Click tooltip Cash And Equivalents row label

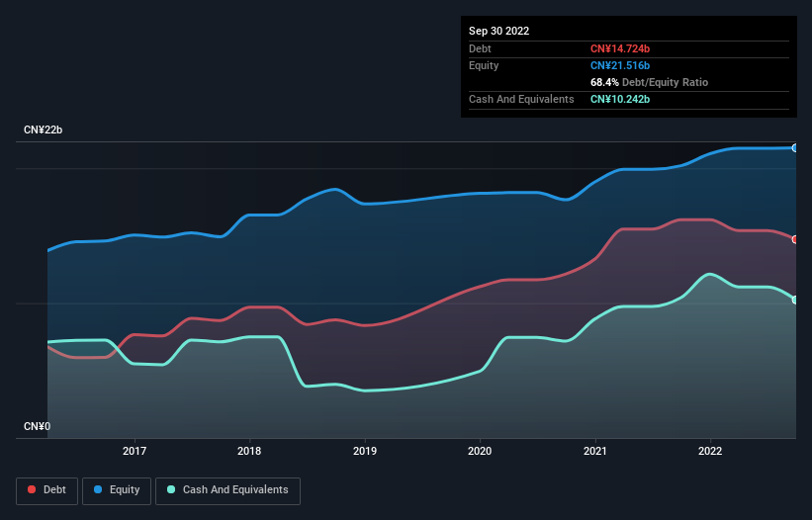pos(521,99)
